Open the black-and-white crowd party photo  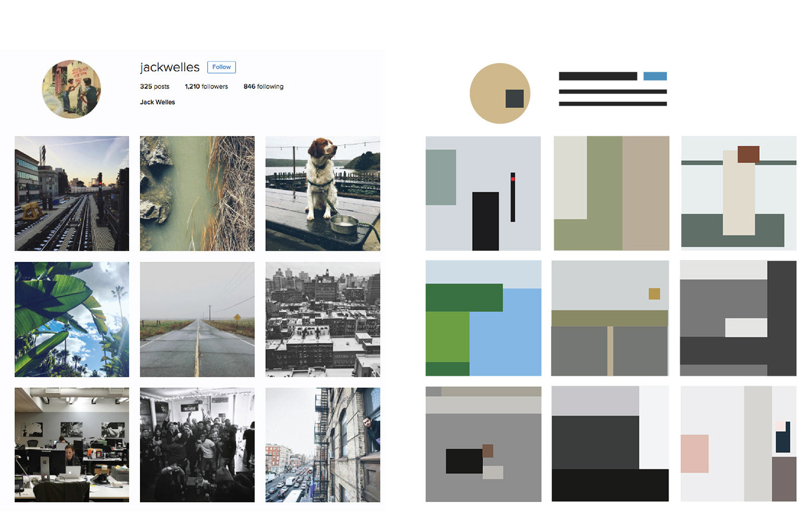(197, 445)
